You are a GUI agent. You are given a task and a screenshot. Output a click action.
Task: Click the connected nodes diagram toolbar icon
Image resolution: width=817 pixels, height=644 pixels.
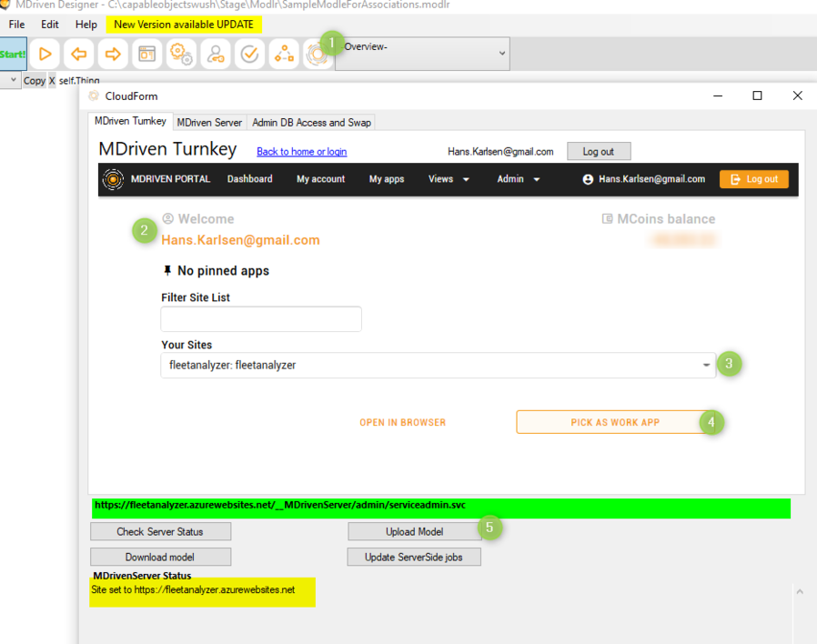click(284, 54)
